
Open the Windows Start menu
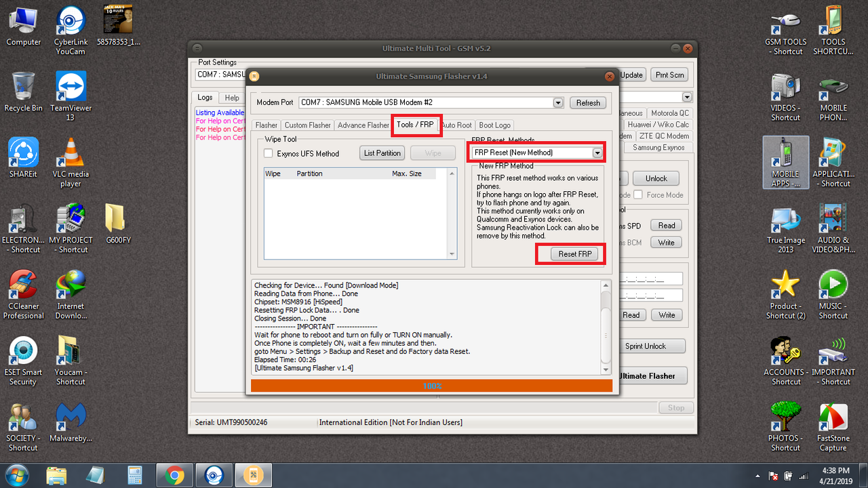(x=16, y=474)
